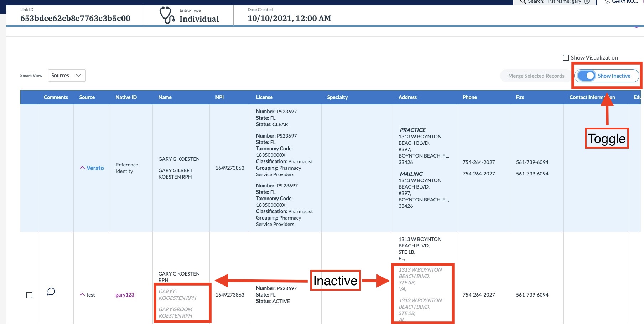Image resolution: width=644 pixels, height=324 pixels.
Task: Open the Smart View Sources dropdown
Action: [67, 76]
